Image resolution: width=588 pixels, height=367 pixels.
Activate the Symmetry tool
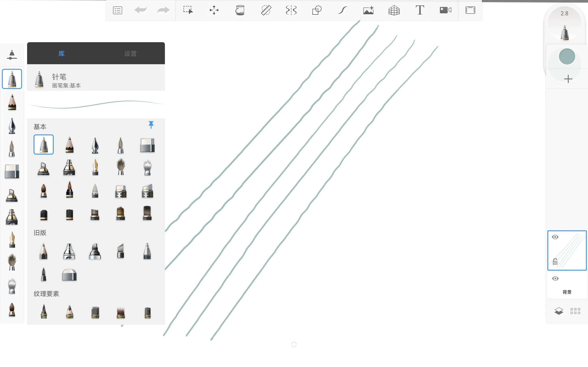[x=291, y=10]
